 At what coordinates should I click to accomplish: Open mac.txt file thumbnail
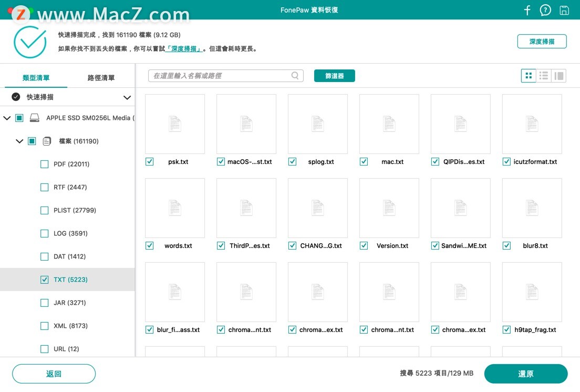389,124
